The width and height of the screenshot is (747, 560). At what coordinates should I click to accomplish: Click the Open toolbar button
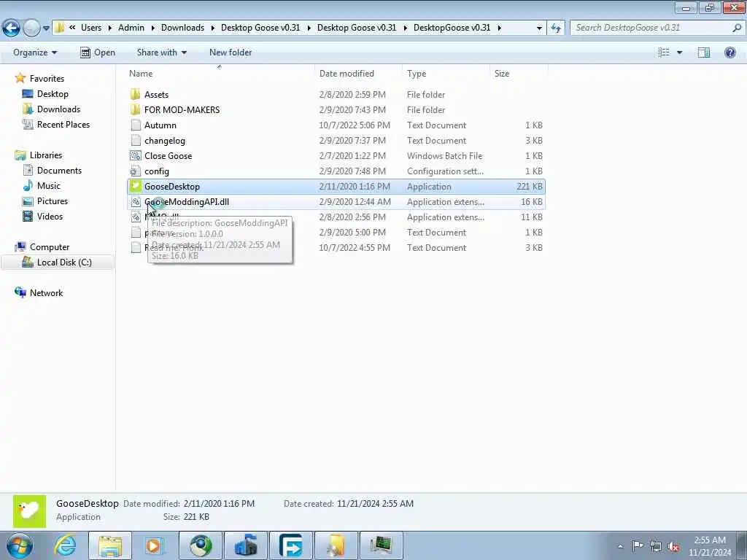point(98,52)
